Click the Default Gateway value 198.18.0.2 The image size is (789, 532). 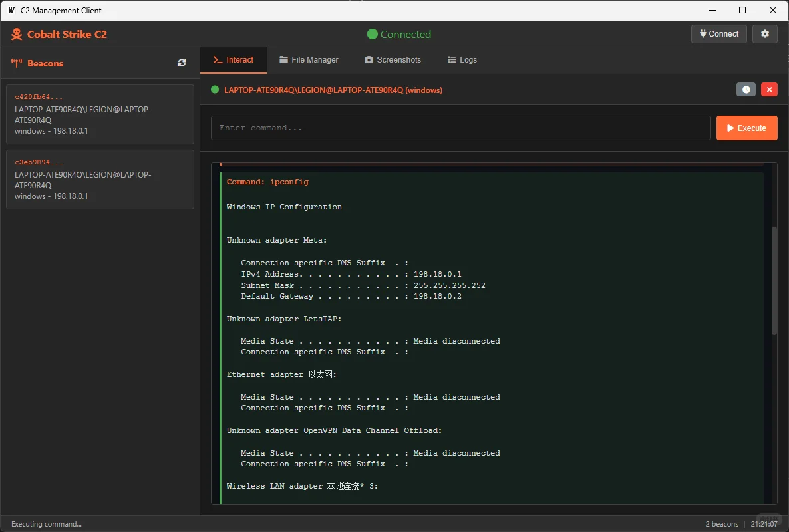(x=437, y=296)
